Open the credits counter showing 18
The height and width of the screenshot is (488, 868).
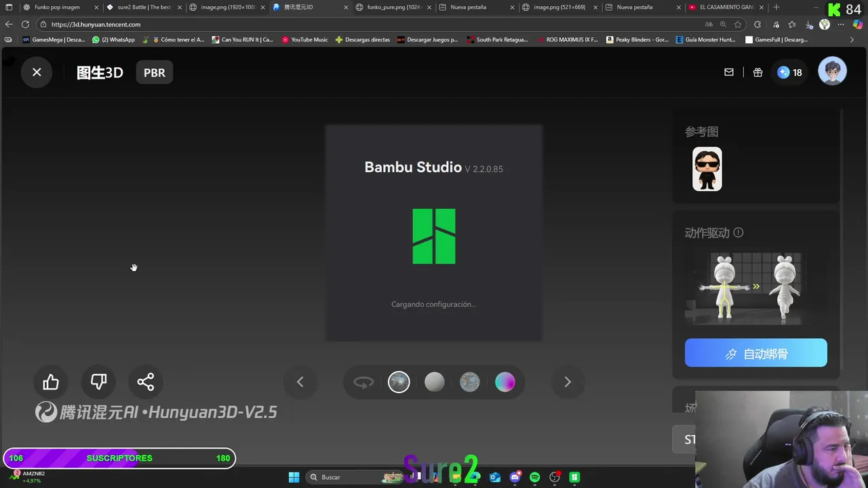pyautogui.click(x=790, y=73)
